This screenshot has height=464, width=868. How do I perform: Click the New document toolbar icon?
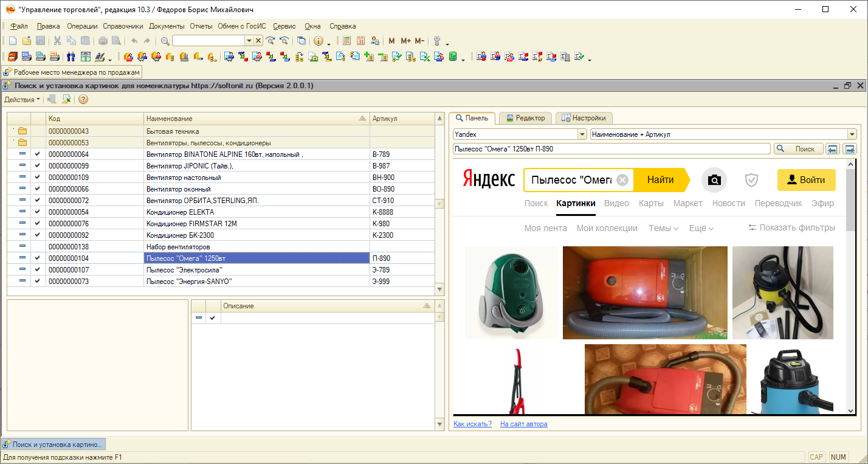tap(13, 41)
